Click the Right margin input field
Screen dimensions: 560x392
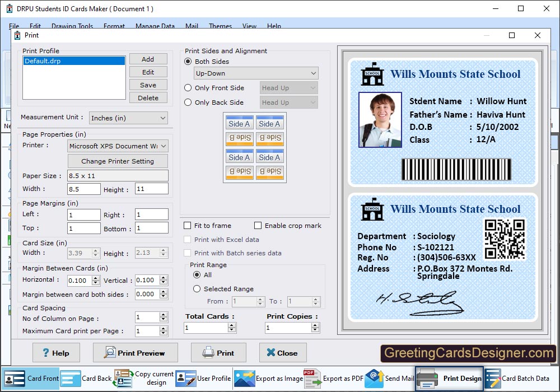152,214
